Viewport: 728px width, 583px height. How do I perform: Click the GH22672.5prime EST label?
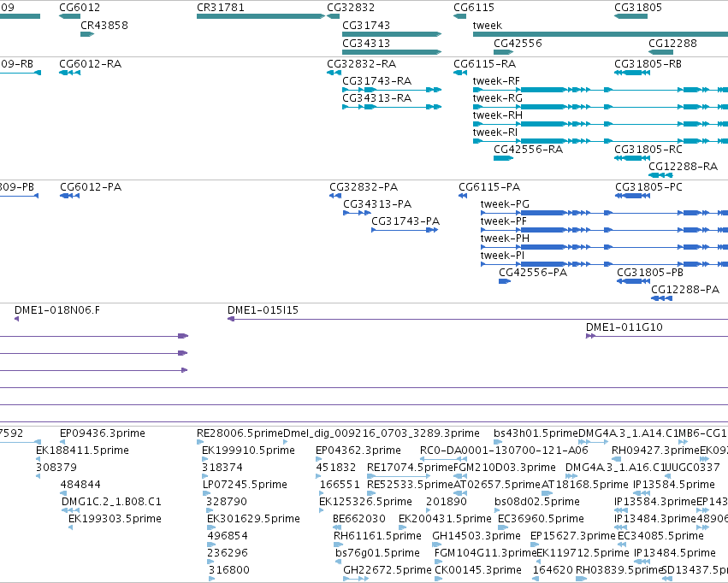click(388, 569)
